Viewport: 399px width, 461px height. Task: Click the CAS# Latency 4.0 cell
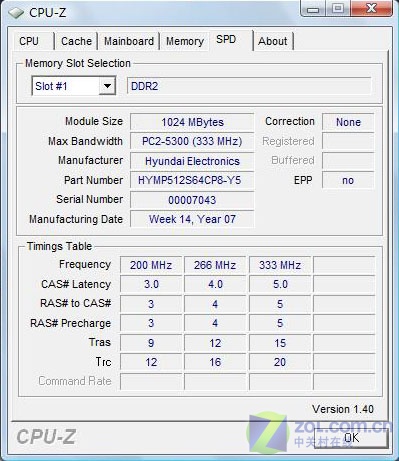pyautogui.click(x=215, y=284)
